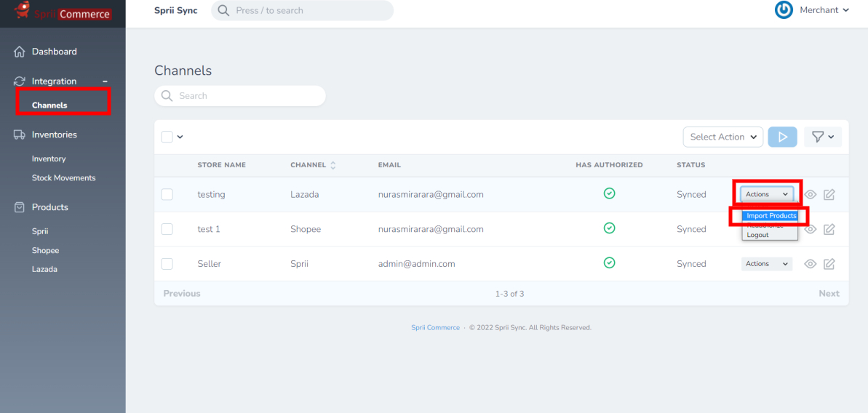Click the Sprii Commerce footer link

[435, 328]
